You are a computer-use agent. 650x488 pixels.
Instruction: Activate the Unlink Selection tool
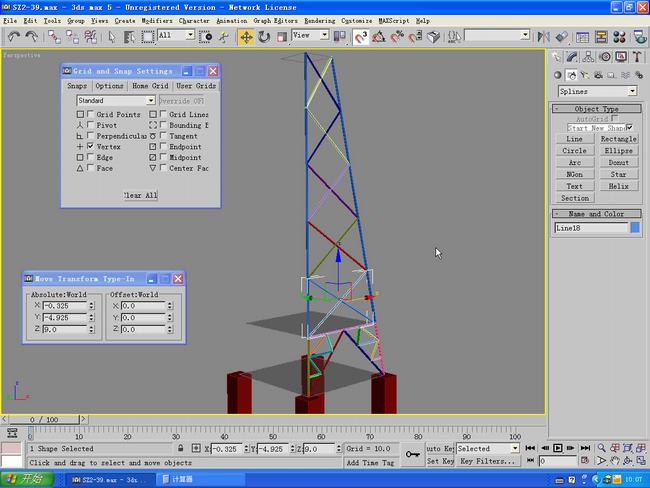pos(72,37)
